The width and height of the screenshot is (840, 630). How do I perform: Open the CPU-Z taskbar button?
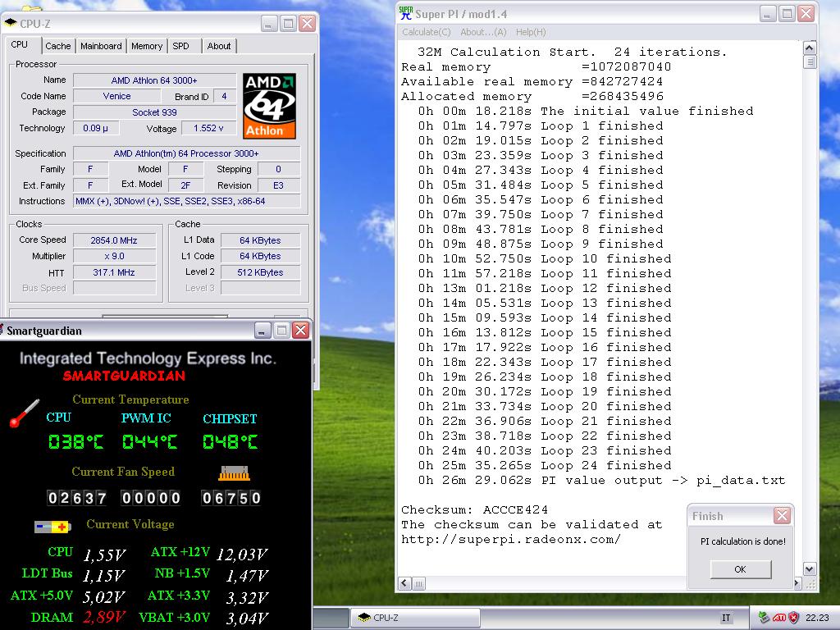click(415, 618)
